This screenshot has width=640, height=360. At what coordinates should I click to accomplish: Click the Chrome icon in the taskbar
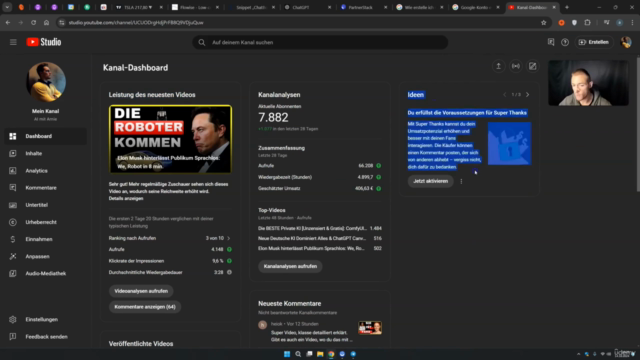331,354
